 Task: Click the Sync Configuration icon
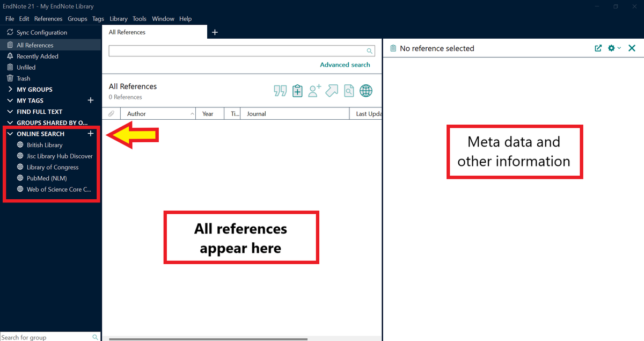pyautogui.click(x=9, y=32)
